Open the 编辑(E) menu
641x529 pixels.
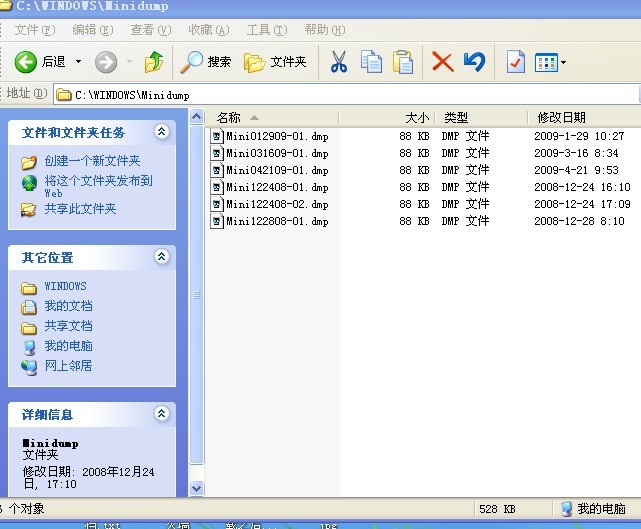[93, 30]
